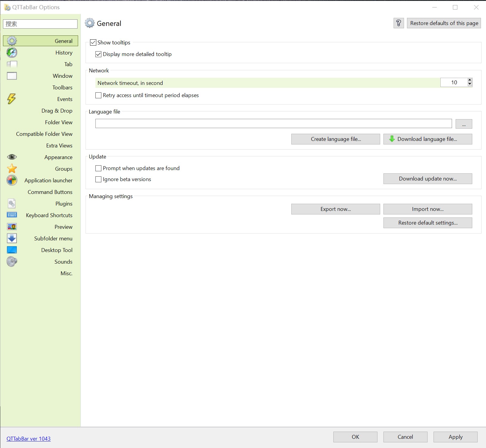Screen dimensions: 486x448
Task: Enable Retry access until timeout period elapses
Action: point(98,95)
